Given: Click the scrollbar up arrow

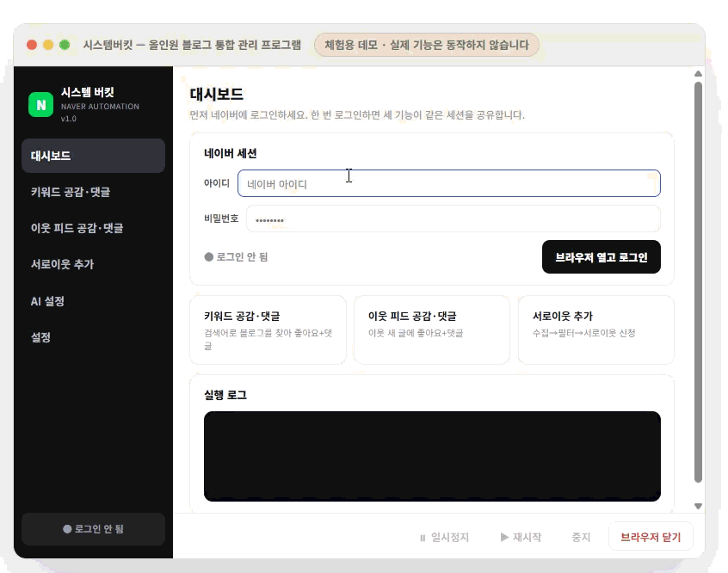Looking at the screenshot, I should pyautogui.click(x=698, y=73).
